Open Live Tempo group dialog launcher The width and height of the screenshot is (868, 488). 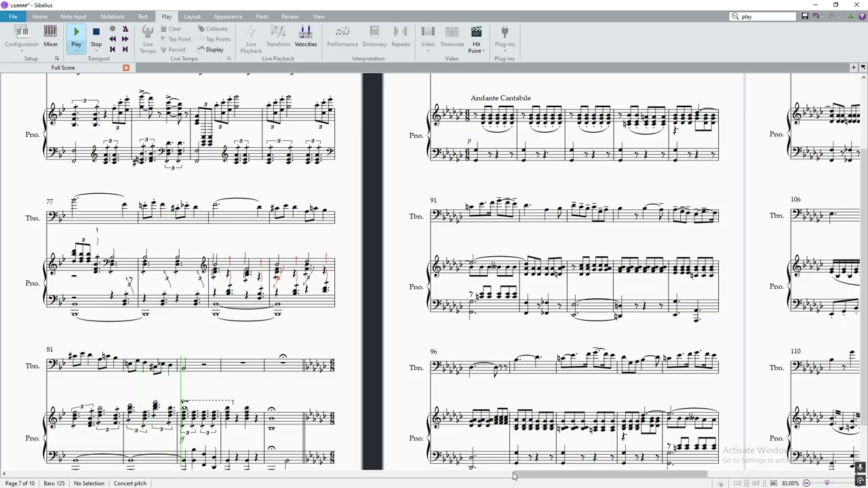[229, 59]
